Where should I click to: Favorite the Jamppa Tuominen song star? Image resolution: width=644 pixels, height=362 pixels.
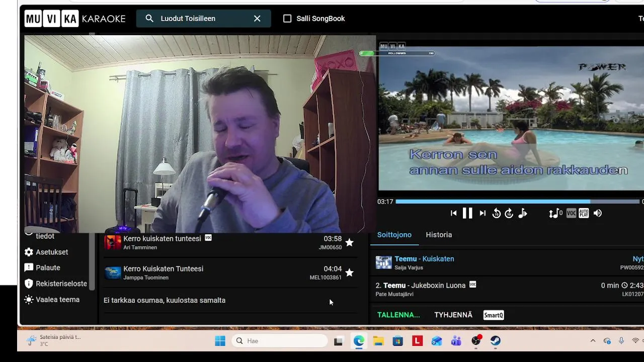[349, 273]
